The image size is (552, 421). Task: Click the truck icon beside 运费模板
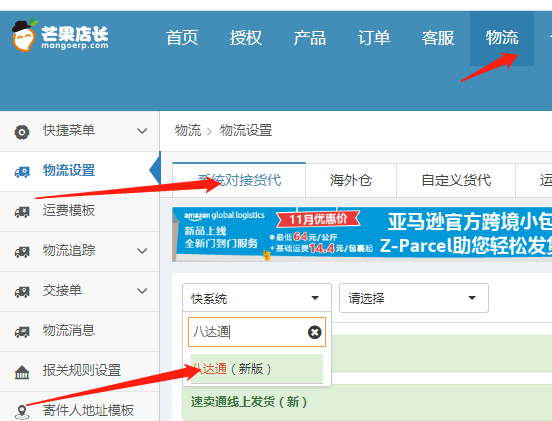pyautogui.click(x=22, y=212)
